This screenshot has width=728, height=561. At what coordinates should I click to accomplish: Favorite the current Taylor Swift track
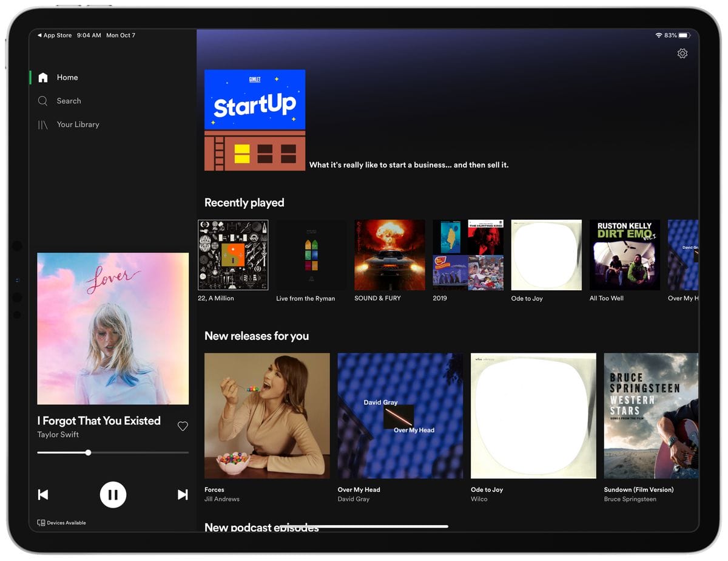[183, 426]
